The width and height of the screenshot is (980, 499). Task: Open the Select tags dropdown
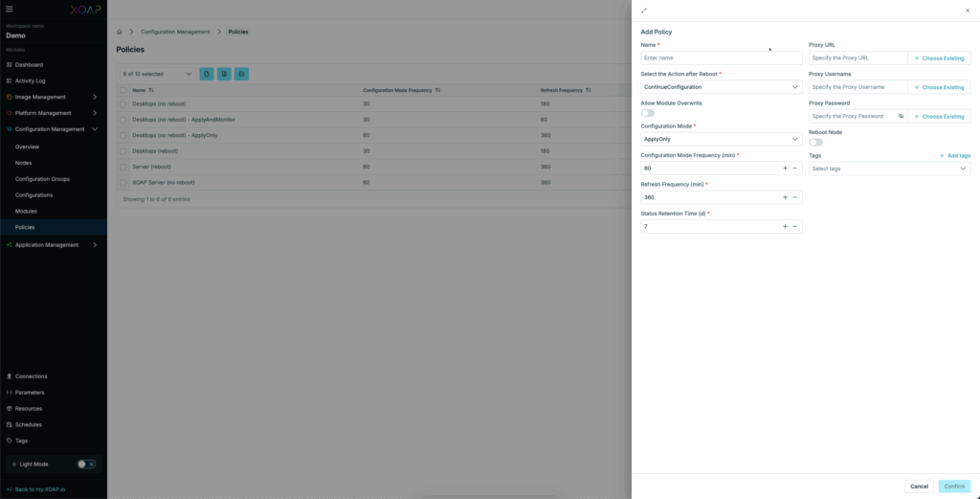click(889, 169)
